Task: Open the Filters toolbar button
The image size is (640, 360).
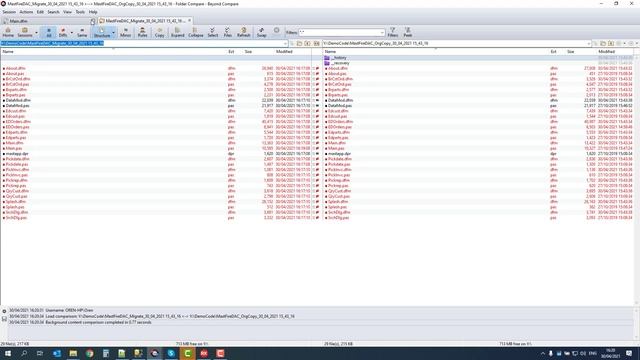Action: pos(393,32)
